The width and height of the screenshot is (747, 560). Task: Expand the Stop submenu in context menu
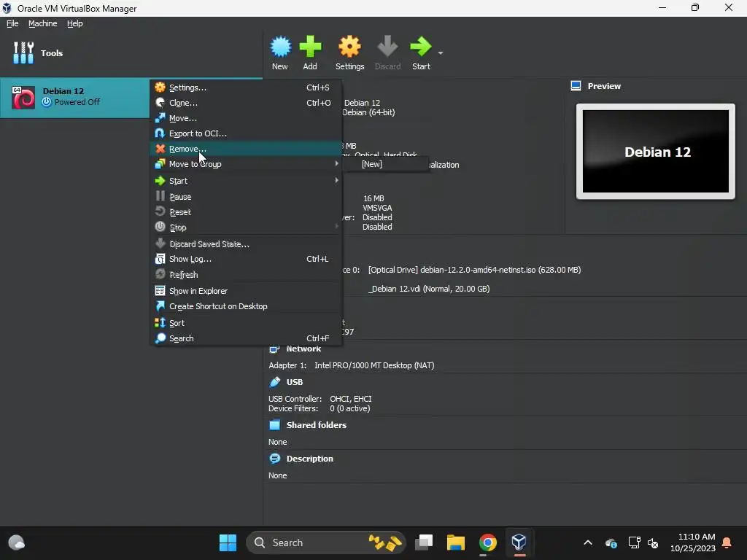click(247, 227)
